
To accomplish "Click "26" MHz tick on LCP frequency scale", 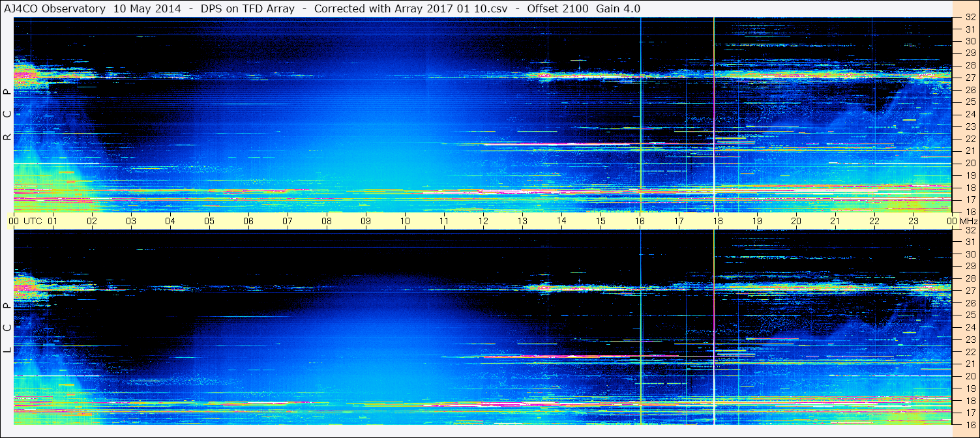I will coord(970,303).
